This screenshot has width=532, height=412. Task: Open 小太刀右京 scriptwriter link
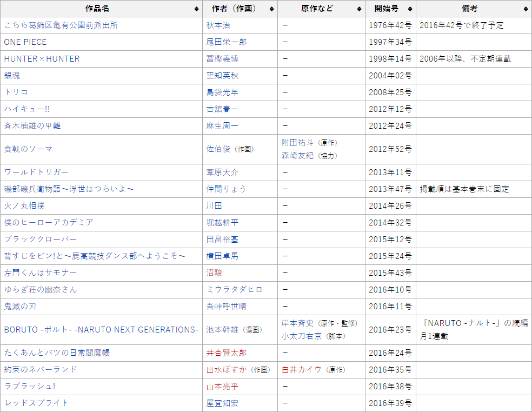302,336
